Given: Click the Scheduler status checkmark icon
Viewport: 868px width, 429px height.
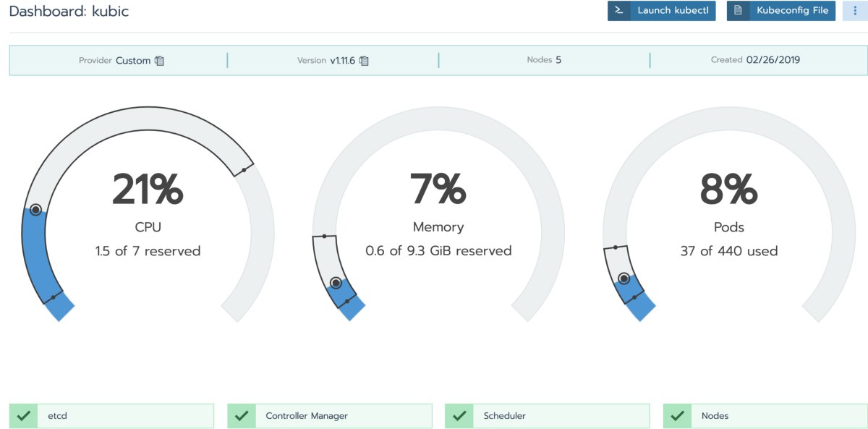Looking at the screenshot, I should tap(459, 416).
